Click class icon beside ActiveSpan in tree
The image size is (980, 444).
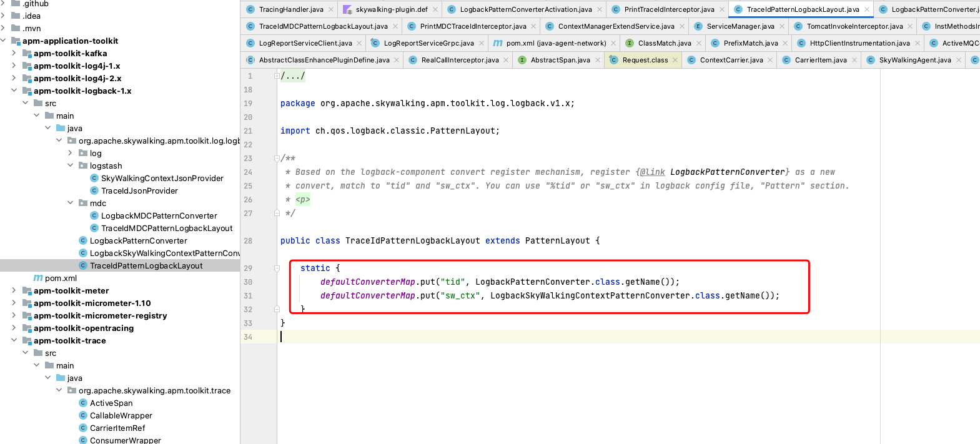[x=83, y=403]
